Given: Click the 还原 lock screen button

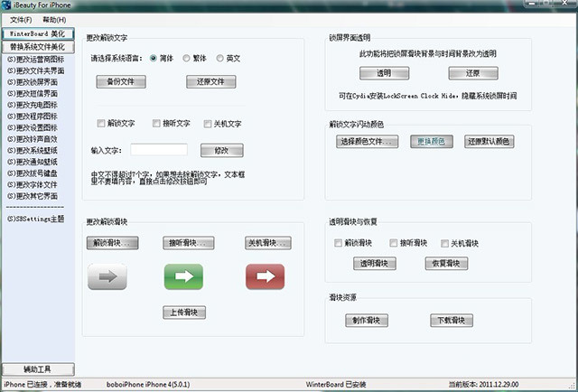Looking at the screenshot, I should [x=473, y=73].
